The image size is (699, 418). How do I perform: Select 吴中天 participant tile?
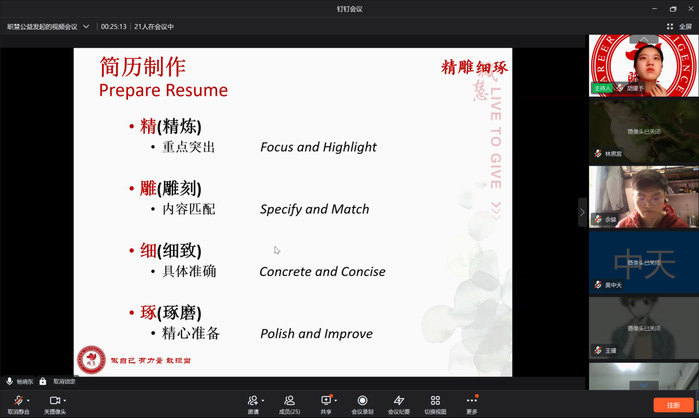(642, 260)
